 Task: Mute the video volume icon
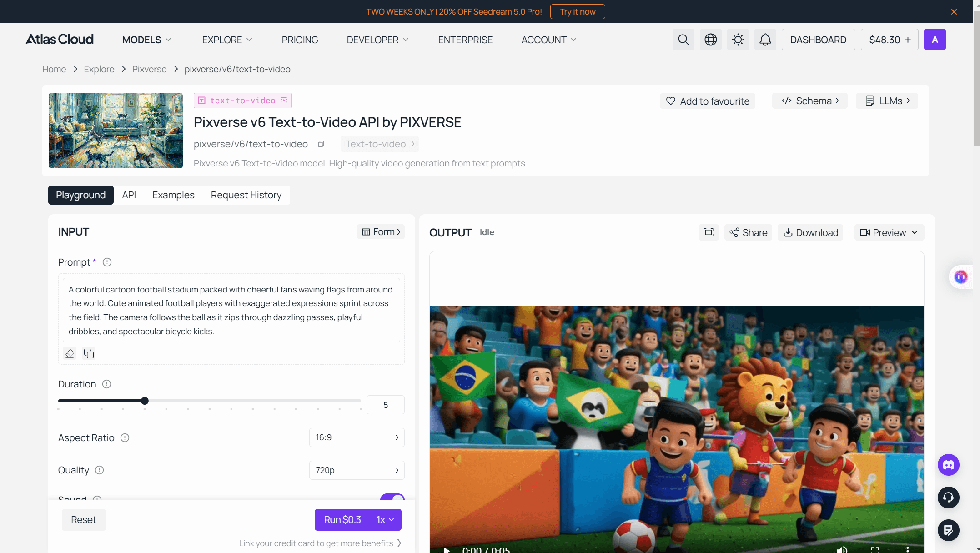pos(842,549)
